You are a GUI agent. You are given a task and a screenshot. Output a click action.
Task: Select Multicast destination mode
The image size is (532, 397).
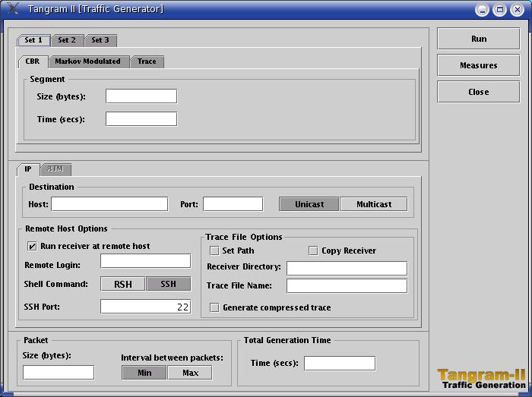pyautogui.click(x=374, y=204)
